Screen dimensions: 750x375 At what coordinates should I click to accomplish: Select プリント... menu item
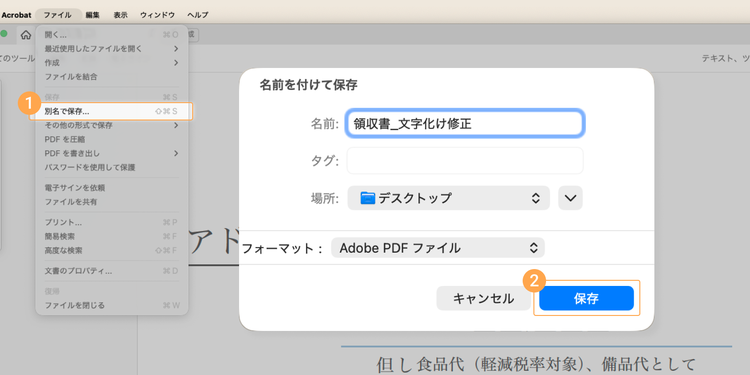click(112, 222)
